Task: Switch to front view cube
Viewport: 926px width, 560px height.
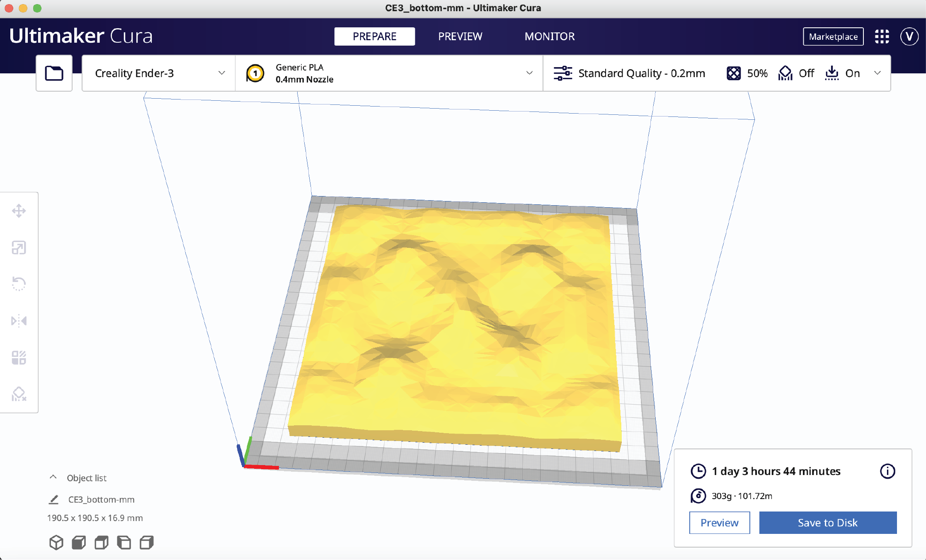Action: (79, 543)
